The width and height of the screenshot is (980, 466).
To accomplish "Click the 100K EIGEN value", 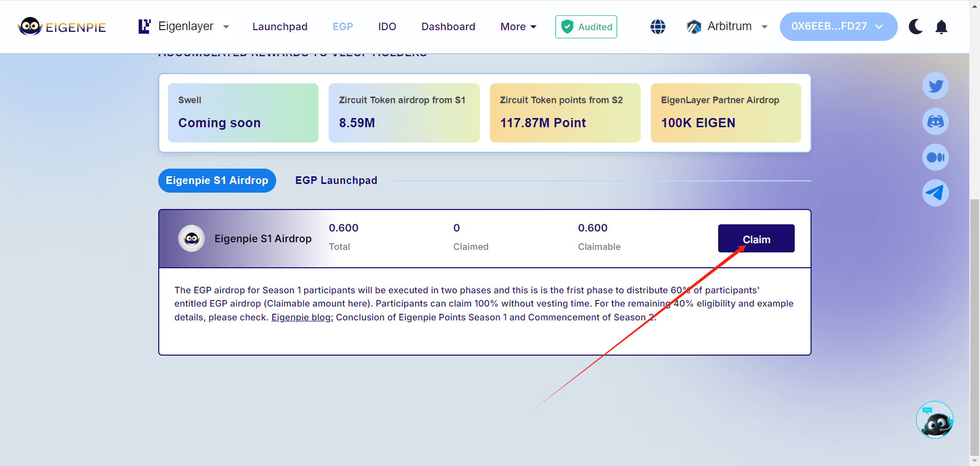I will 698,123.
